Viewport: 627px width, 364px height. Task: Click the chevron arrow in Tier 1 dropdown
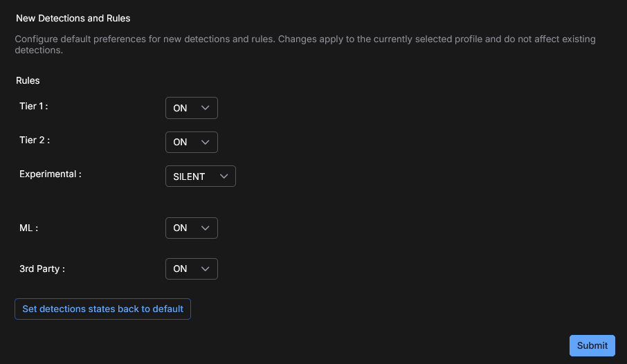[204, 108]
